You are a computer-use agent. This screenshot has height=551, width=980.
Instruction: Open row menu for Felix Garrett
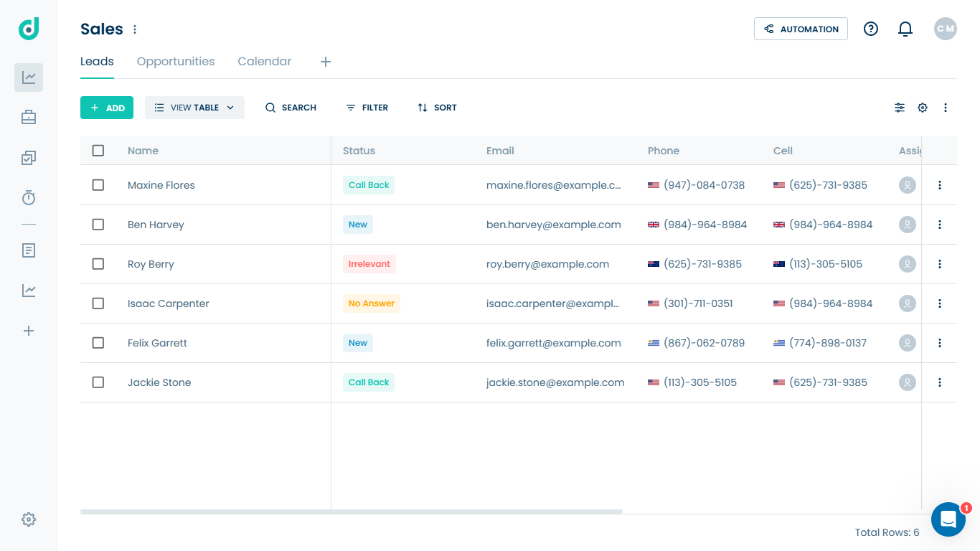tap(940, 343)
